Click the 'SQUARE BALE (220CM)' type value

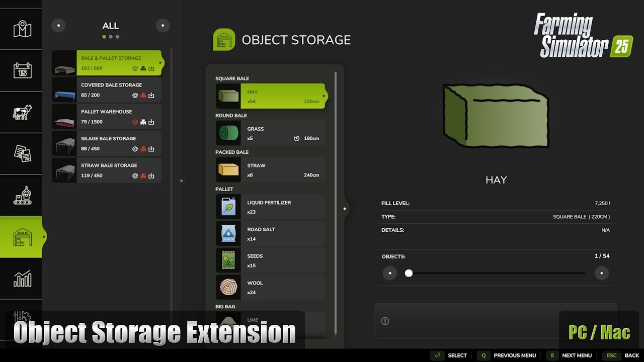point(582,217)
